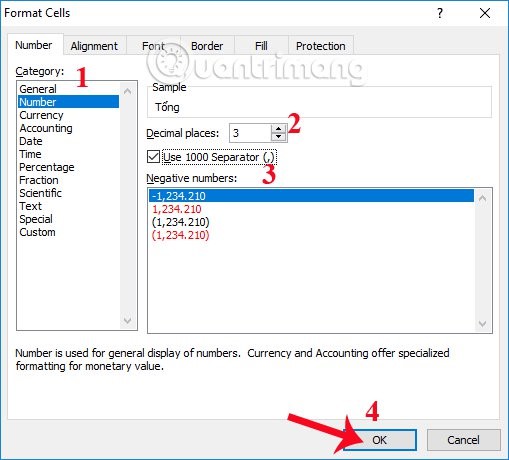Toggle Use 1000 Separator checkbox
Image resolution: width=509 pixels, height=460 pixels.
tap(153, 157)
